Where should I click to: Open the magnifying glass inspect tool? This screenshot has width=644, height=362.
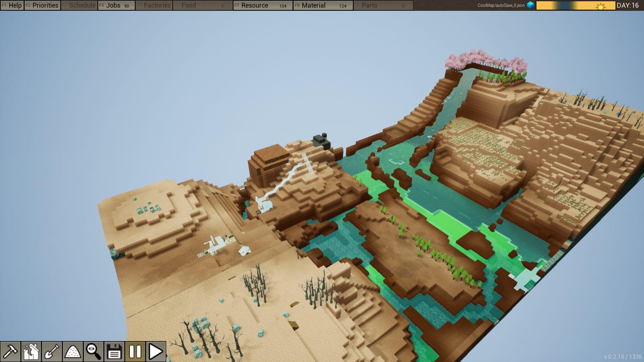94,352
